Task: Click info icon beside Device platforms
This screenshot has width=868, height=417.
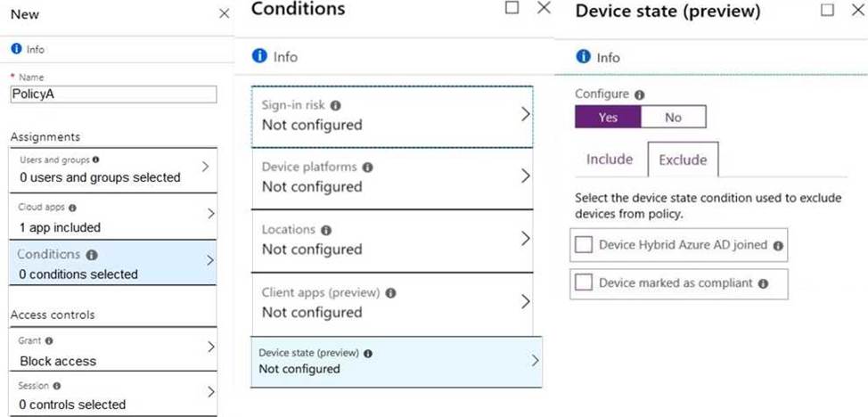Action: tap(367, 167)
